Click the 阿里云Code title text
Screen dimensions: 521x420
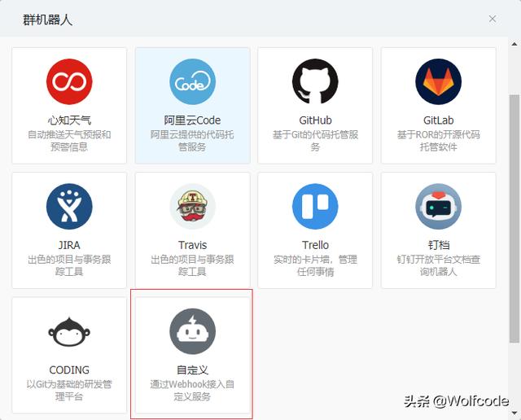[x=192, y=120]
